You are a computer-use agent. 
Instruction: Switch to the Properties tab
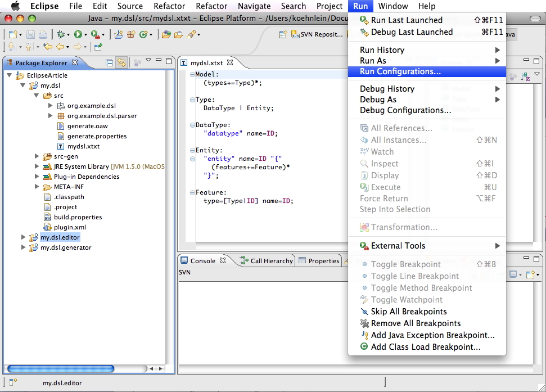tap(319, 261)
